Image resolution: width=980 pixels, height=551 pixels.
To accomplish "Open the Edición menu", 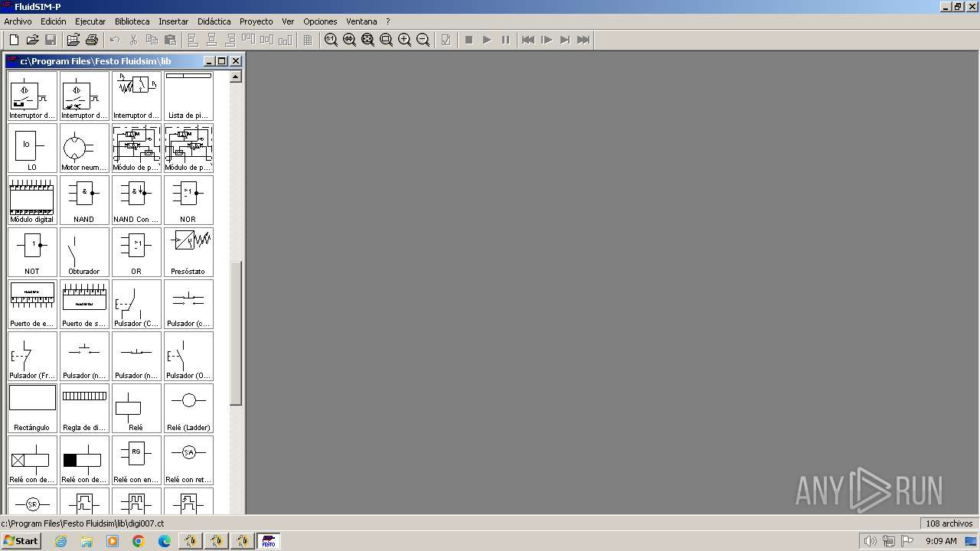I will coord(53,21).
